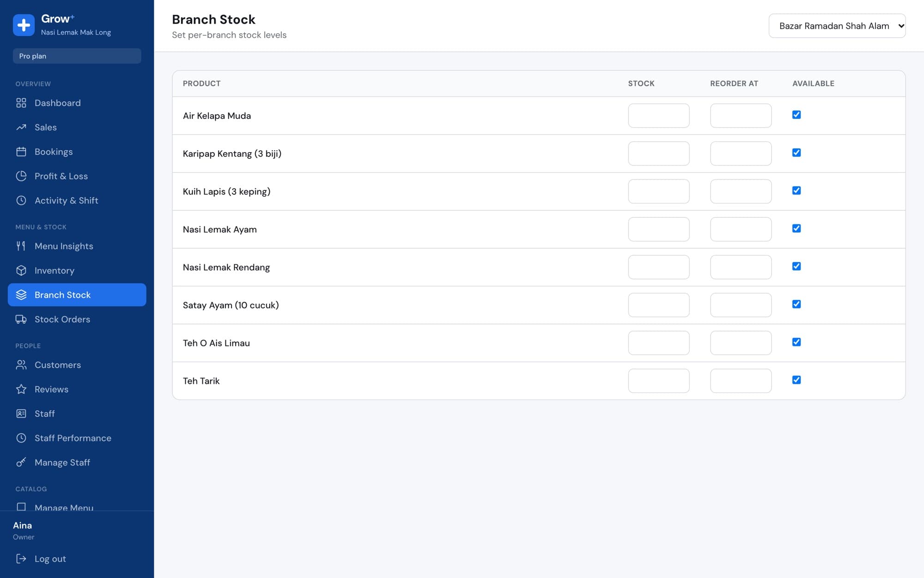Open Stock Orders from the sidebar
924x578 pixels.
77,319
